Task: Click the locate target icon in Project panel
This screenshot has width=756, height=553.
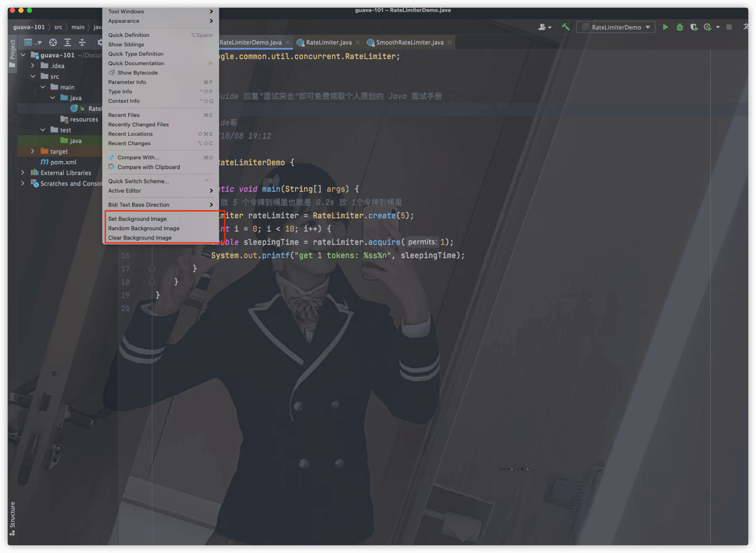Action: 53,43
